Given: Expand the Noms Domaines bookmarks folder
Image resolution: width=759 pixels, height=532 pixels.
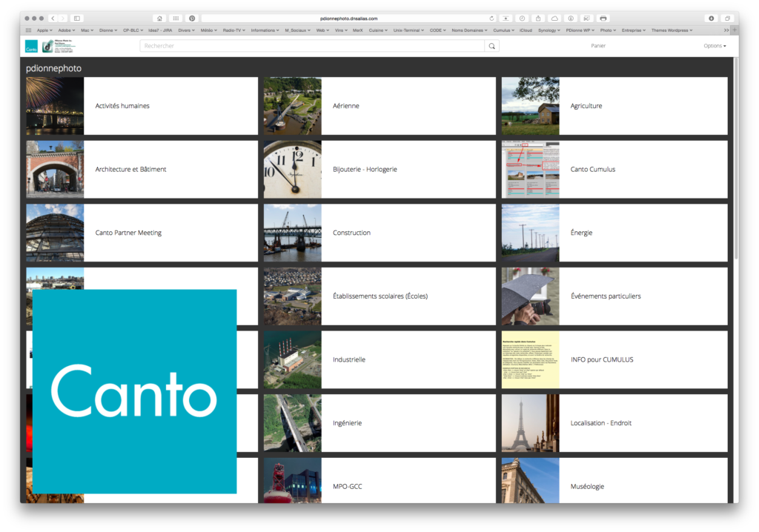Looking at the screenshot, I should point(469,30).
